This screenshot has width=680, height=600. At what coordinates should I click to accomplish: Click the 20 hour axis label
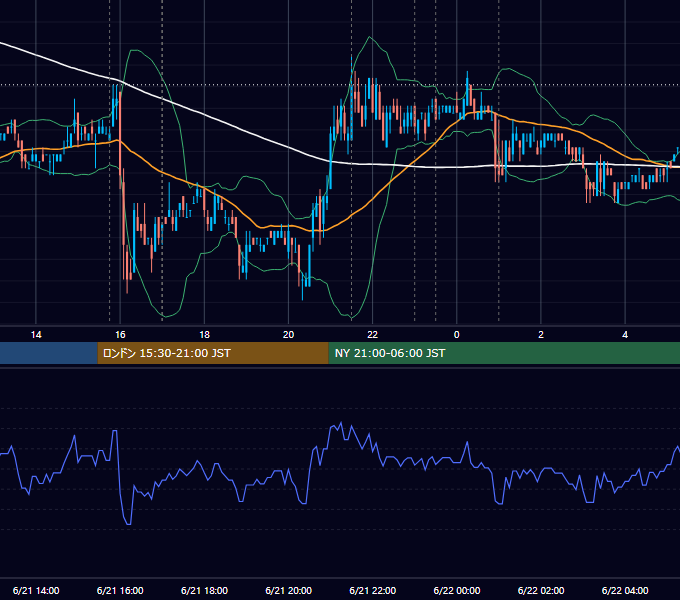click(x=288, y=335)
